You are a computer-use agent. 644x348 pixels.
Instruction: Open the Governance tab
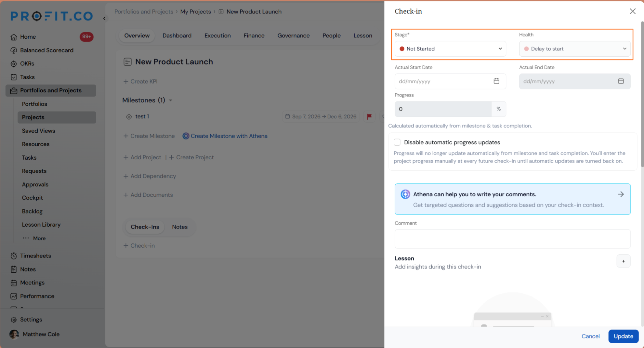(293, 36)
